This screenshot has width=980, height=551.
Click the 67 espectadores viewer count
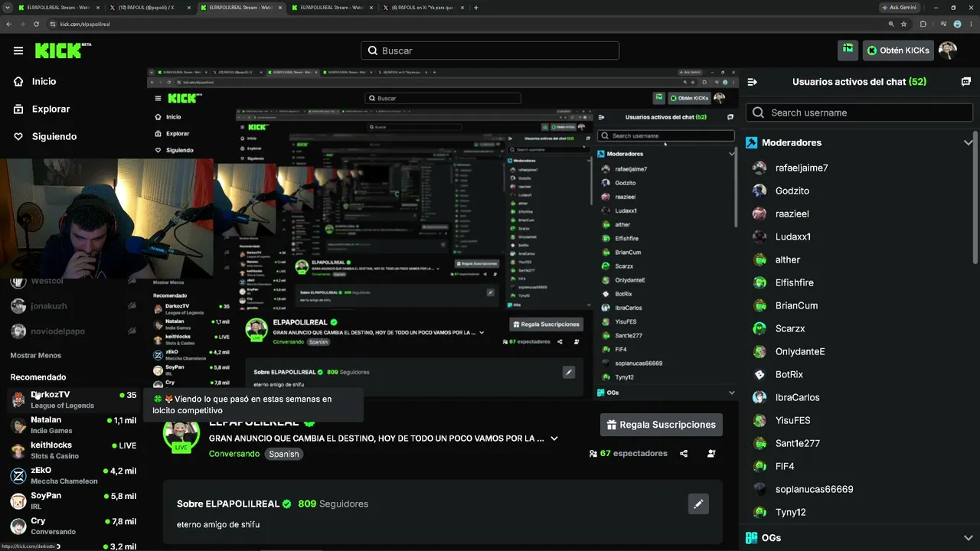(629, 453)
